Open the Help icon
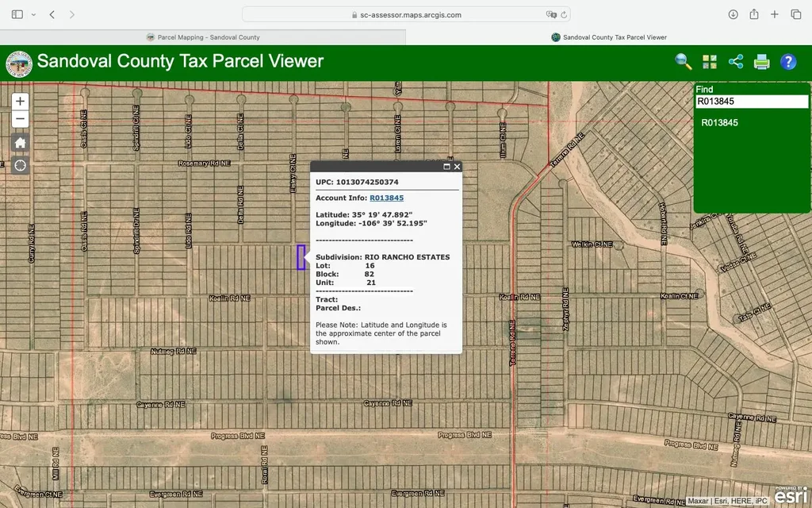Screen dimensions: 812x508 pos(788,62)
